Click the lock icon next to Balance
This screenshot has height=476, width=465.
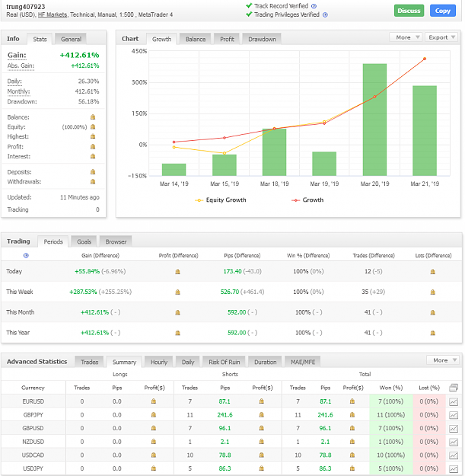click(93, 117)
